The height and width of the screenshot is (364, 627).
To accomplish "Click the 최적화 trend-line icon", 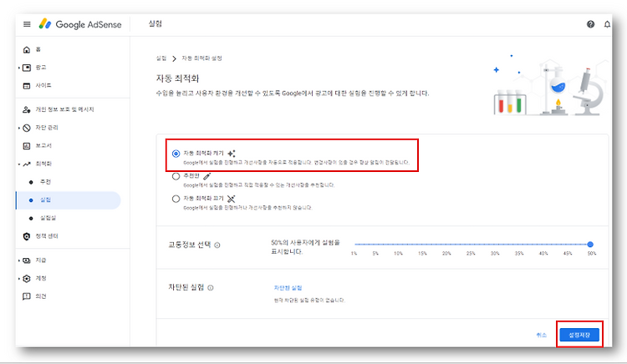I will [x=27, y=164].
